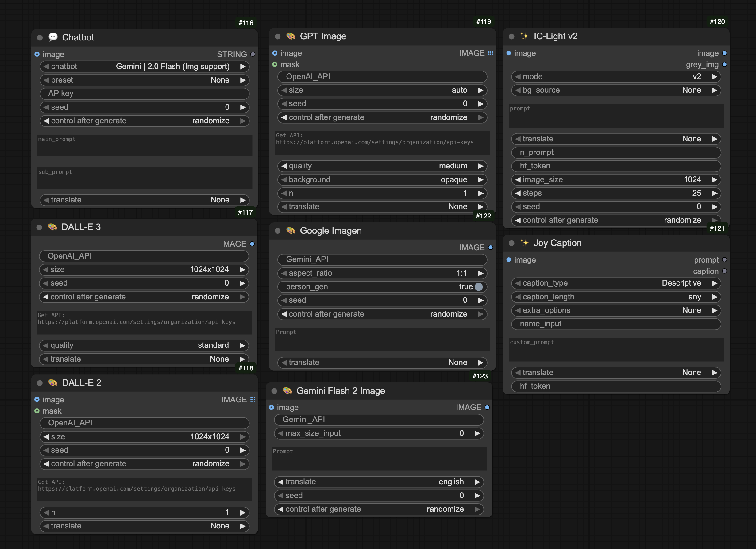Increase max_size_input in Gemini Flash 2 Image
This screenshot has width=756, height=549.
point(477,433)
